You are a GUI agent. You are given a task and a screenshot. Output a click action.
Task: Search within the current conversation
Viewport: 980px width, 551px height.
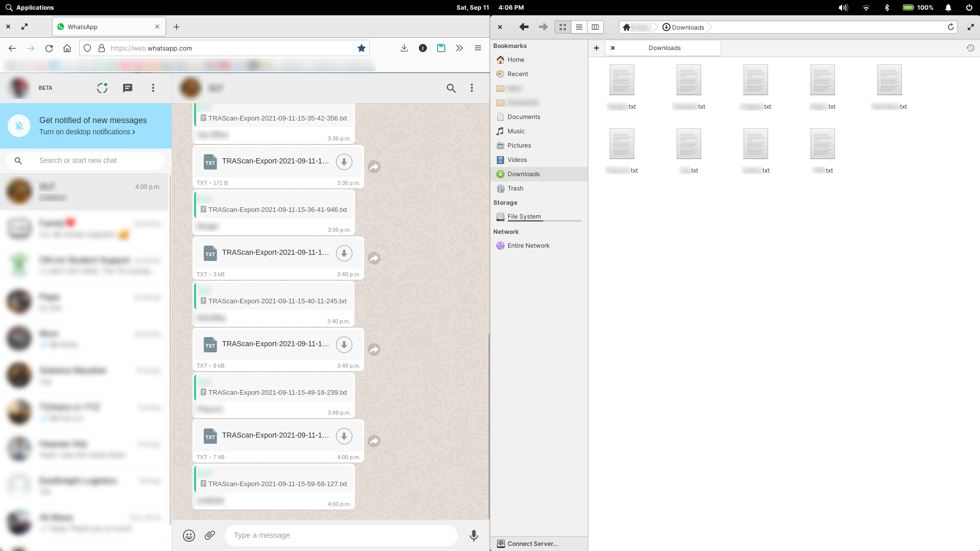click(x=451, y=88)
